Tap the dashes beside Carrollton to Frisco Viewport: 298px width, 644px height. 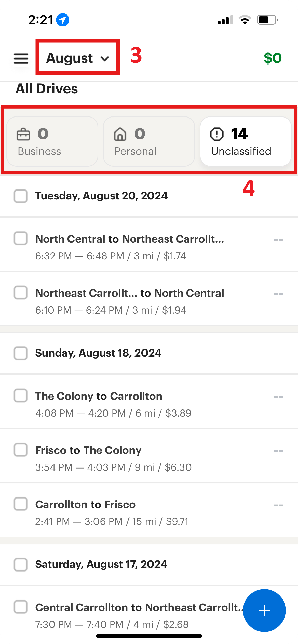(x=278, y=505)
